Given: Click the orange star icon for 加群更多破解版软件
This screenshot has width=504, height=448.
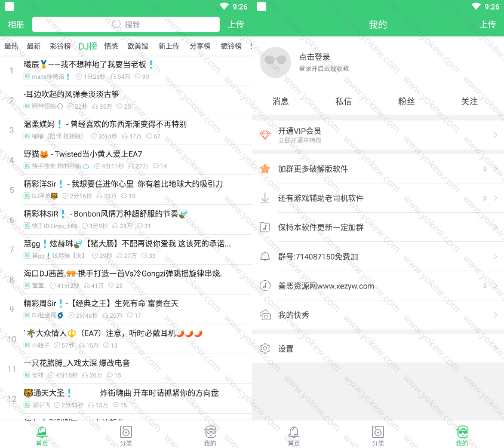Looking at the screenshot, I should [x=265, y=169].
